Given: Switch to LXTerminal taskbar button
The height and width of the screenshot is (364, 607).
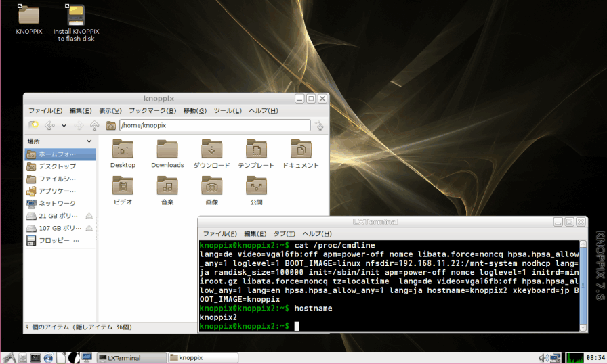Looking at the screenshot, I should tap(131, 358).
